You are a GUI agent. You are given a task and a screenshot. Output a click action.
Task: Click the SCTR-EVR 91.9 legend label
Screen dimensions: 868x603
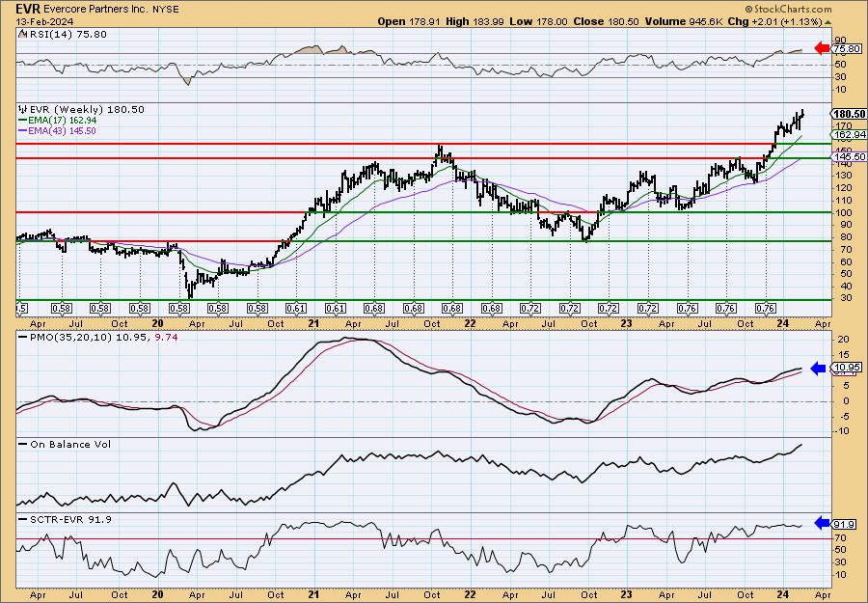point(70,519)
